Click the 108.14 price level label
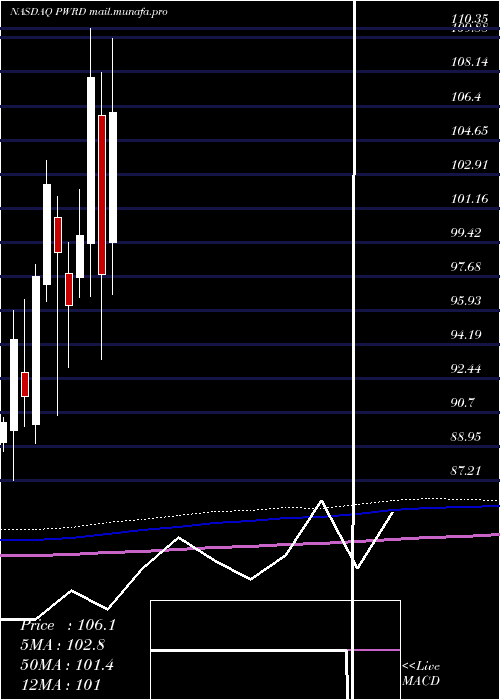The height and width of the screenshot is (700, 500). tap(469, 62)
